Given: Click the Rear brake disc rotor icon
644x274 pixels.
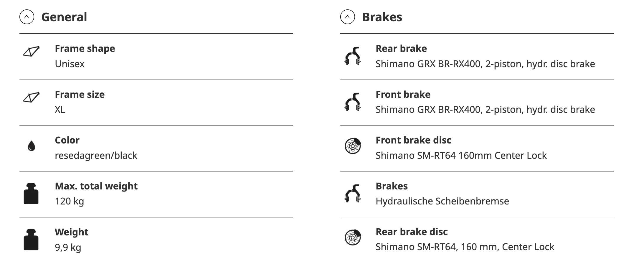Looking at the screenshot, I should click(353, 237).
